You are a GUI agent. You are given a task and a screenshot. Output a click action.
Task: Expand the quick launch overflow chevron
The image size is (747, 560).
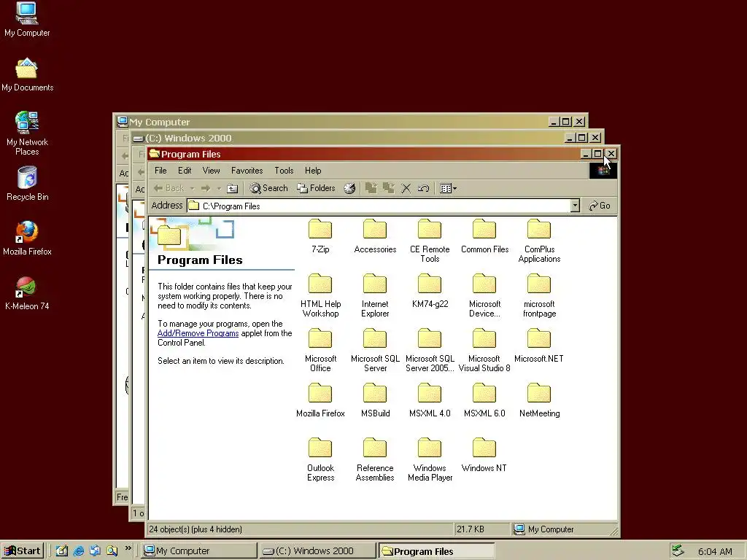coord(128,548)
